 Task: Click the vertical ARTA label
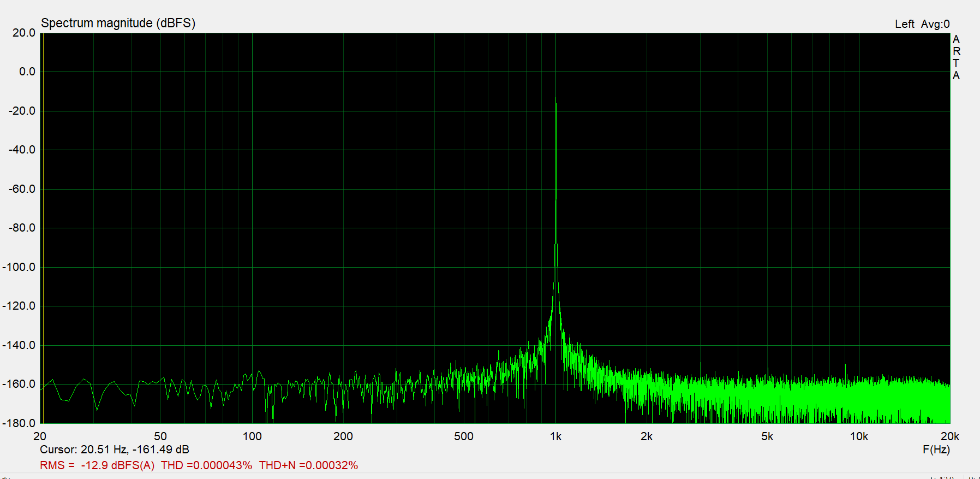tap(956, 57)
